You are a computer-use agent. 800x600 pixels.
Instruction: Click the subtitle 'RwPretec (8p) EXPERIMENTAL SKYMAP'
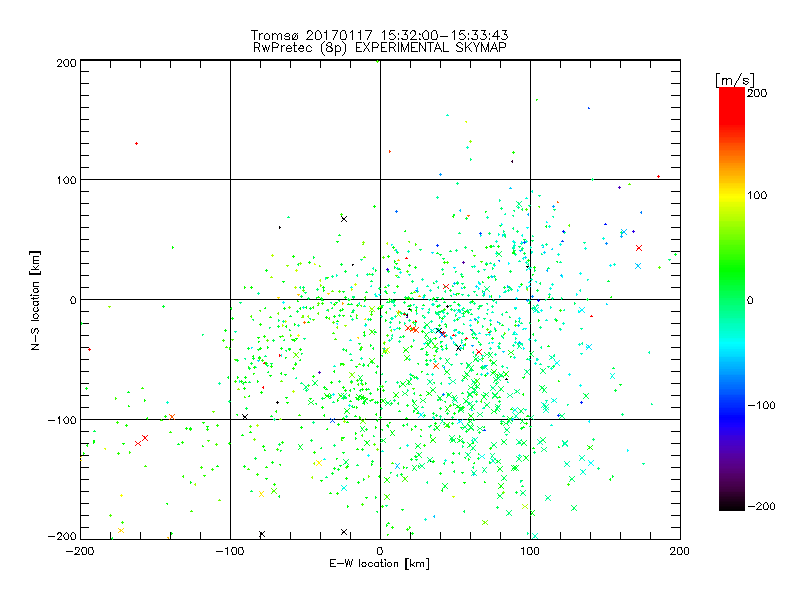[x=380, y=48]
